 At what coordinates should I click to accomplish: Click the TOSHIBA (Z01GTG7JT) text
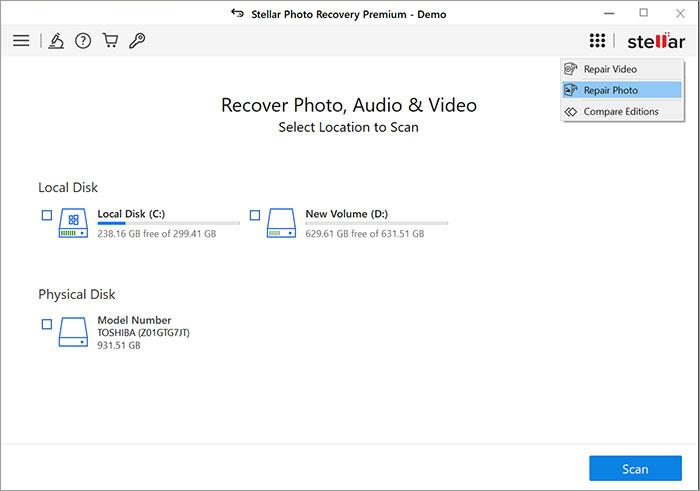pyautogui.click(x=143, y=333)
